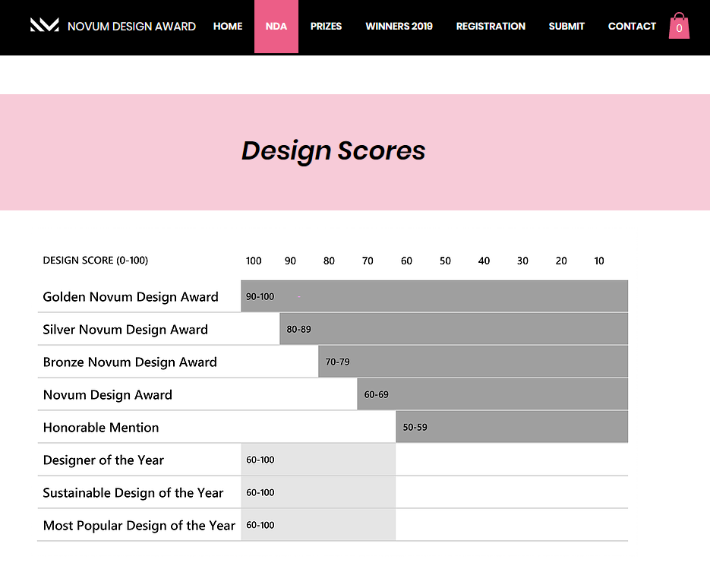Click the 50 scale header
Image resolution: width=710 pixels, height=588 pixels.
pyautogui.click(x=445, y=261)
